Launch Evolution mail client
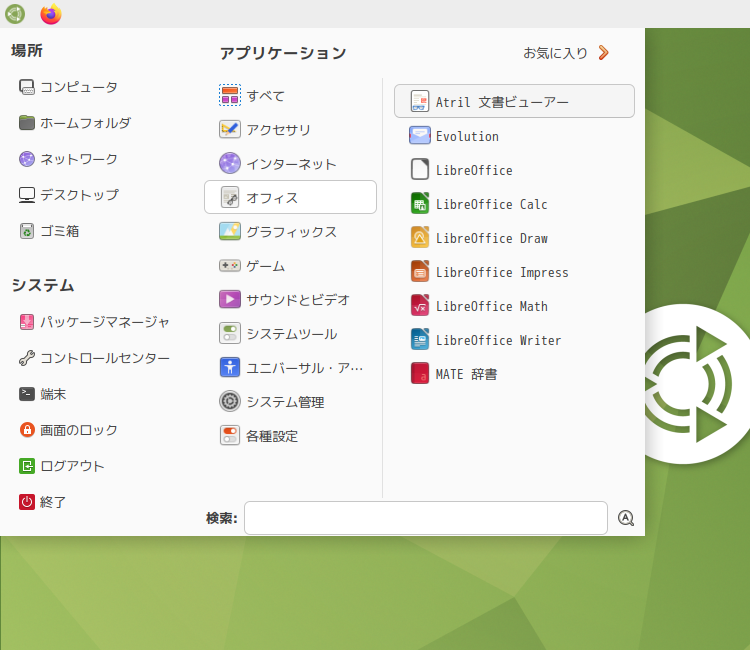The width and height of the screenshot is (750, 650). [514, 136]
